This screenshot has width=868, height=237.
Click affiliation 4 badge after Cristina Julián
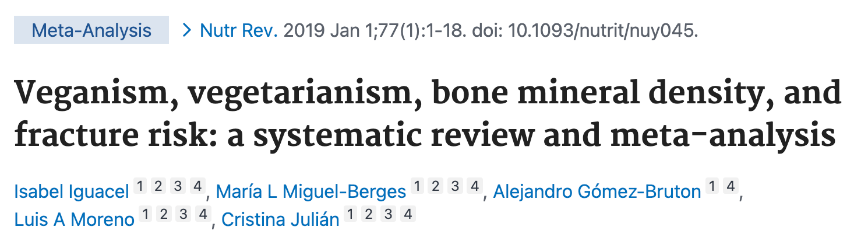[x=408, y=215]
